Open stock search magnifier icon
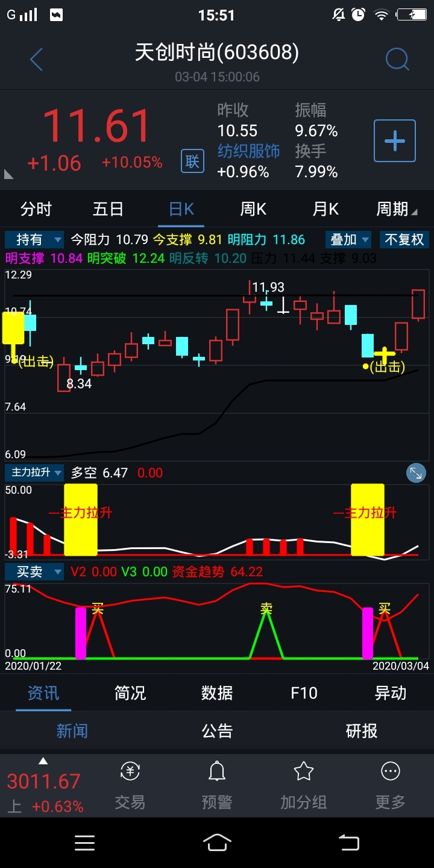Screen dimensions: 434x868 (397, 59)
